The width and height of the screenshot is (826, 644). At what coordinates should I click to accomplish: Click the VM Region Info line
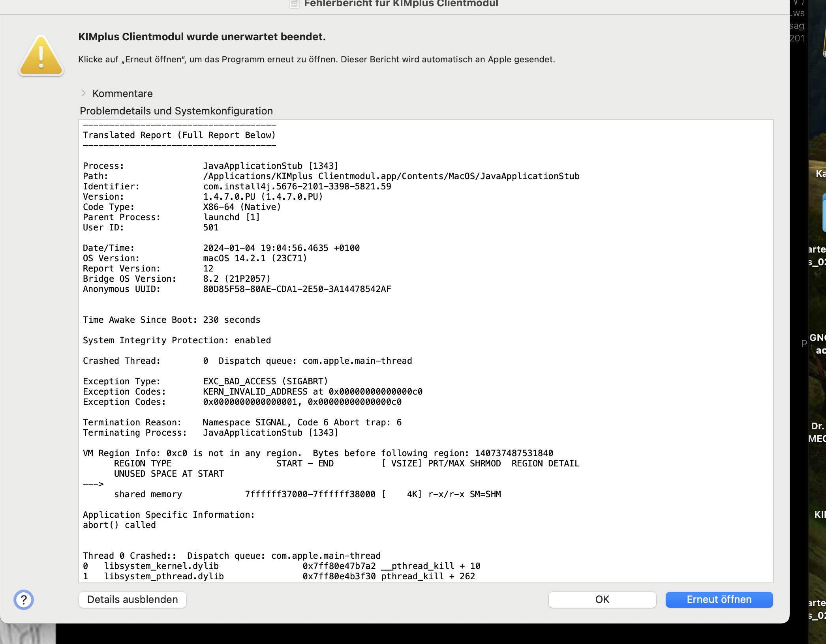[318, 453]
